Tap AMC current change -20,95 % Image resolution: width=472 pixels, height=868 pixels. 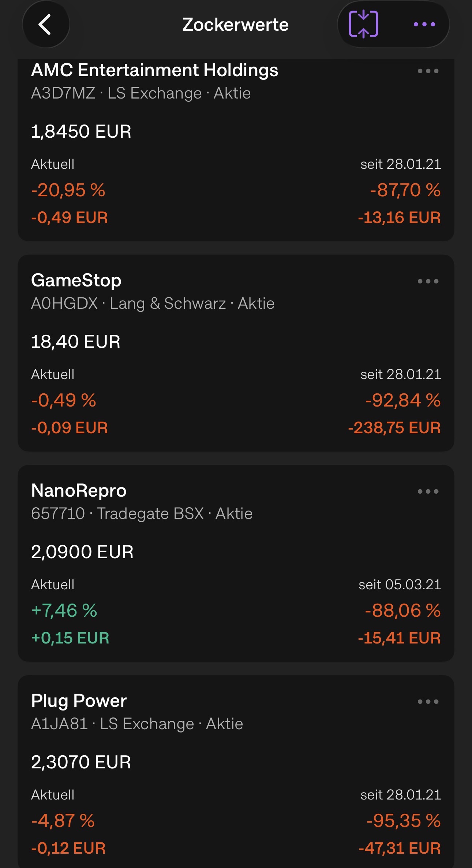pyautogui.click(x=68, y=190)
